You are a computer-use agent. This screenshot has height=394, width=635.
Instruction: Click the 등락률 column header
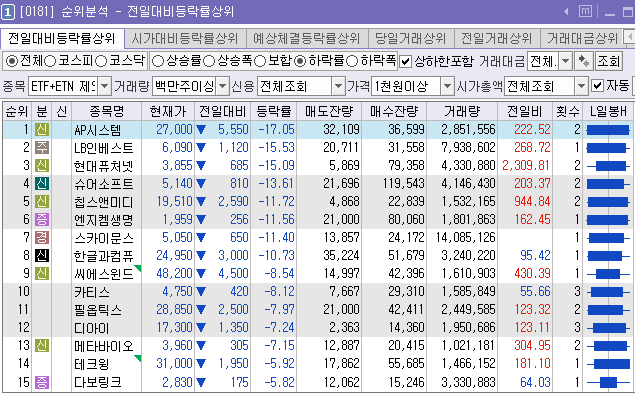273,111
